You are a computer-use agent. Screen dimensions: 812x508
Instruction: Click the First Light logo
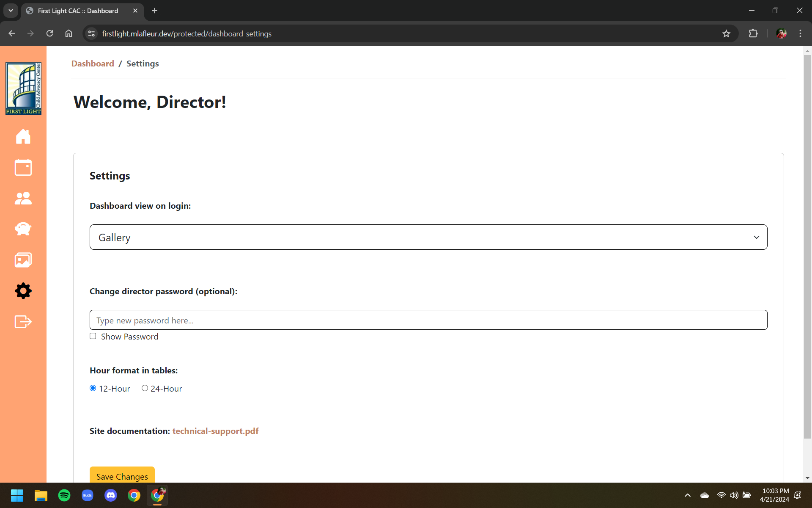23,88
